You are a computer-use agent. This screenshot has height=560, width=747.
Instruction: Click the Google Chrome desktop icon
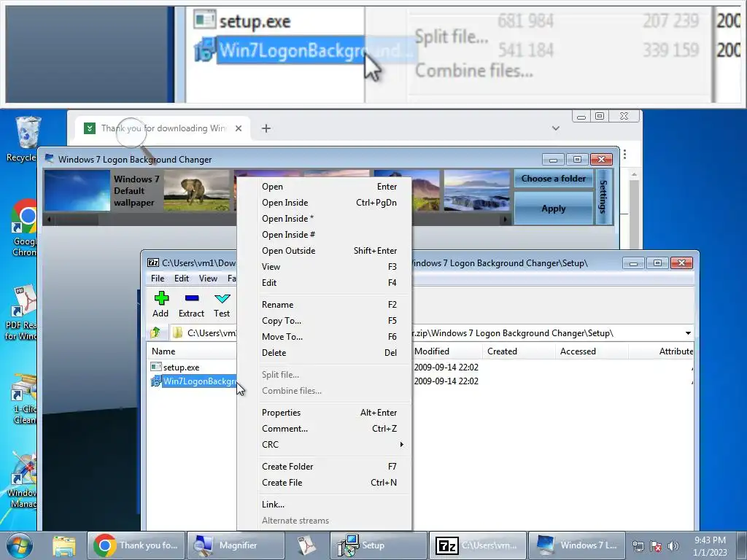coord(25,217)
